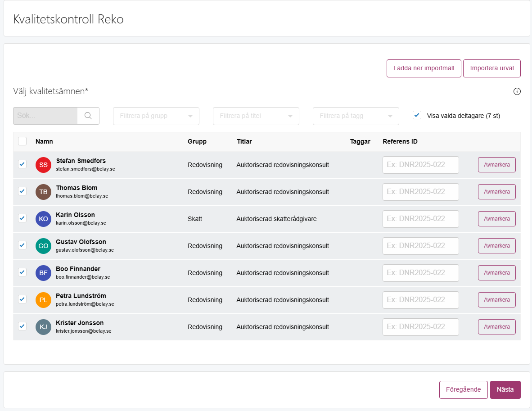Deselect Petra Lundström with Avmarkera
The image size is (532, 411).
(497, 300)
